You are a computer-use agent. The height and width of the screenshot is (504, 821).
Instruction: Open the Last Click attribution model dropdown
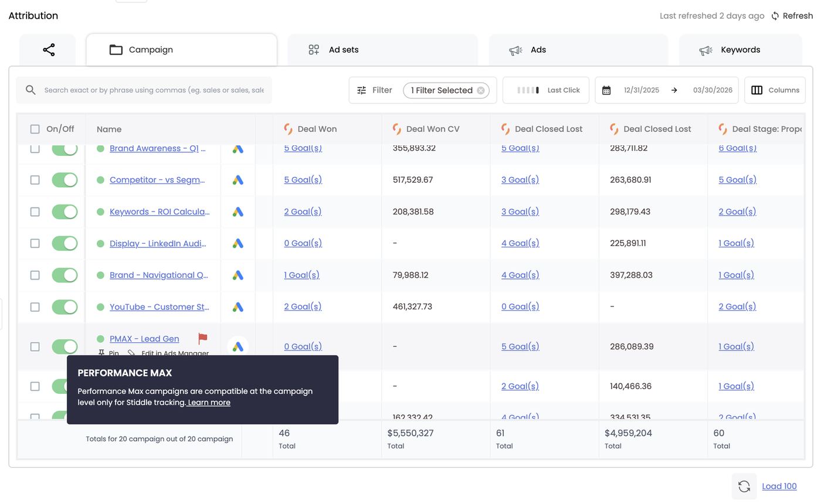(546, 90)
